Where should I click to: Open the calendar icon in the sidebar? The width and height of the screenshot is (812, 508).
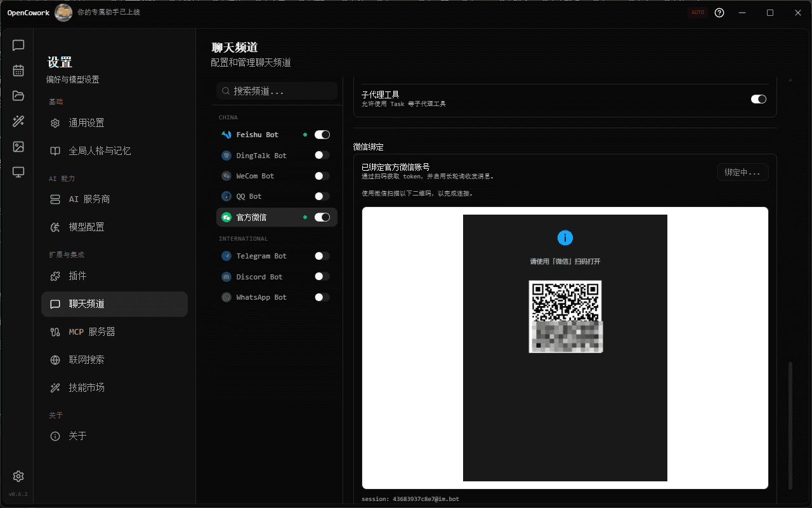pos(18,71)
